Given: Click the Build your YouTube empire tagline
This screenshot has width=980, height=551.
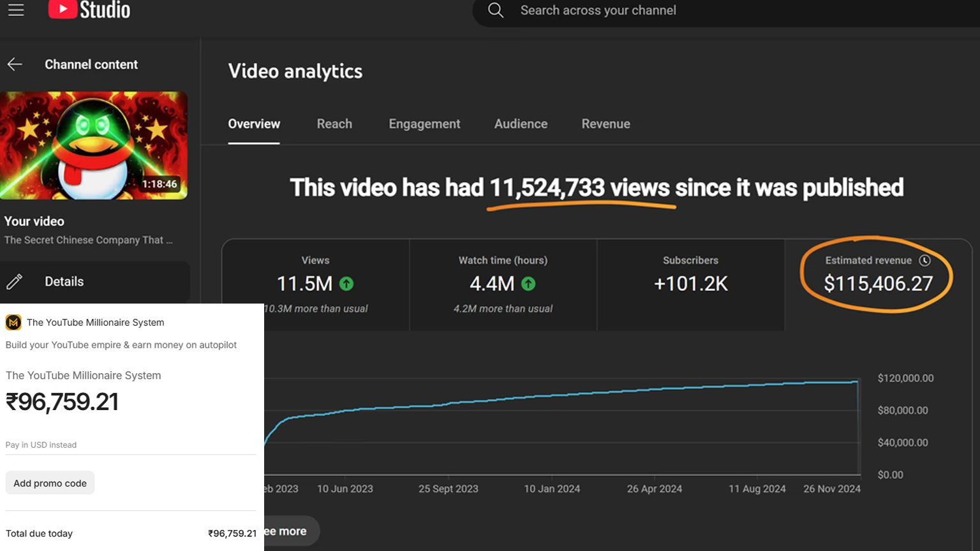Looking at the screenshot, I should pos(121,344).
